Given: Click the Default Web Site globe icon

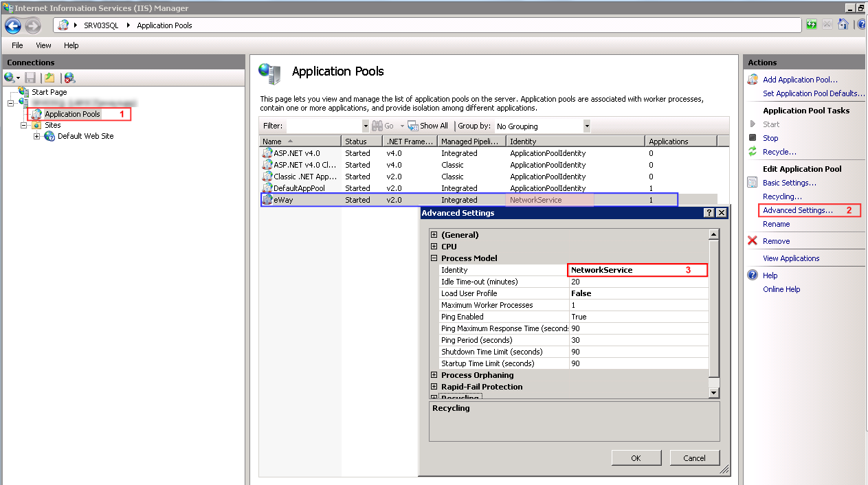Looking at the screenshot, I should click(x=49, y=136).
